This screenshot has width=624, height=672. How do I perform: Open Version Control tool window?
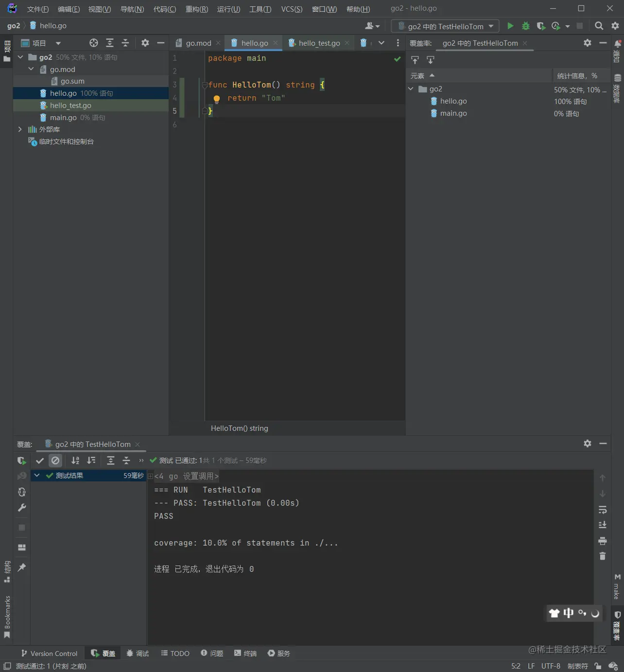point(49,654)
